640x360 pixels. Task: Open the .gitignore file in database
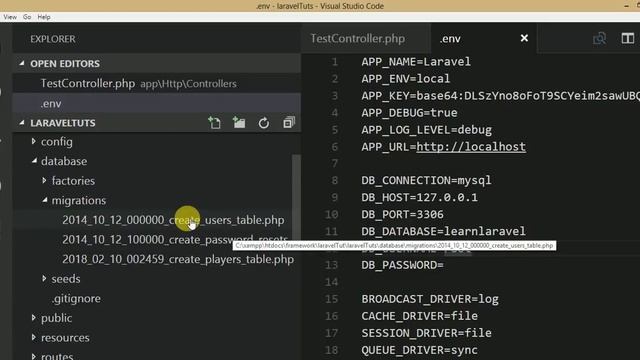click(x=76, y=298)
